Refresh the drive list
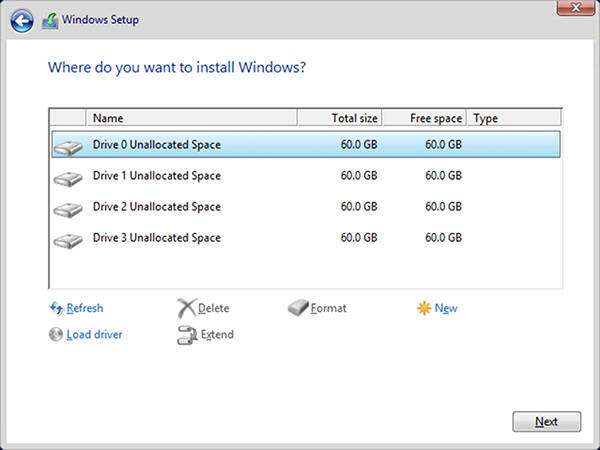Viewport: 600px width, 450px height. click(85, 308)
